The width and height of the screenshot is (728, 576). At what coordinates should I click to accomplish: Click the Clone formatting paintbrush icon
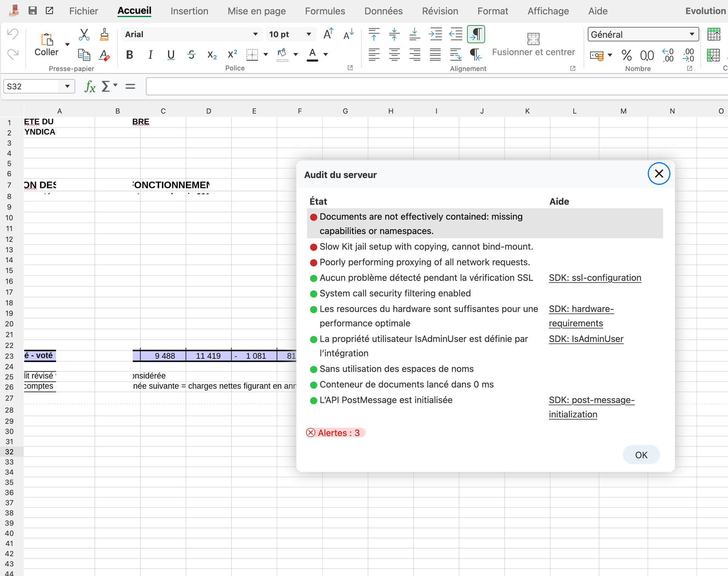(x=104, y=35)
